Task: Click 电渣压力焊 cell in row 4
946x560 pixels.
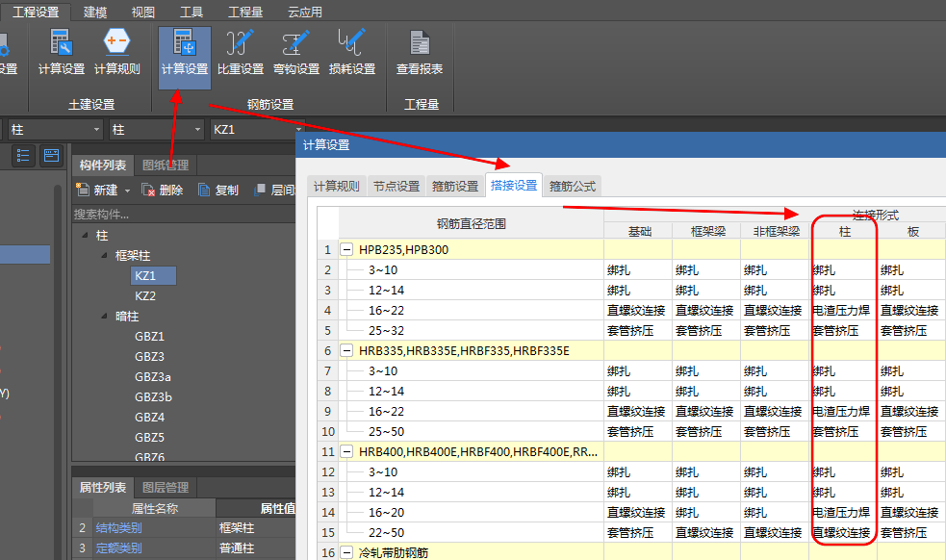Action: click(843, 310)
